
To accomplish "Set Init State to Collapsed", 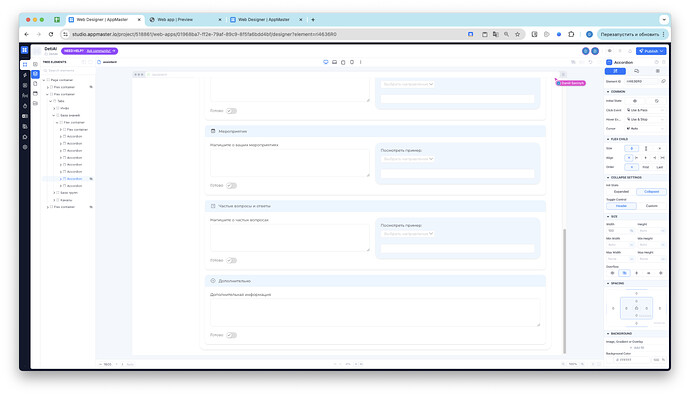I will pyautogui.click(x=651, y=192).
